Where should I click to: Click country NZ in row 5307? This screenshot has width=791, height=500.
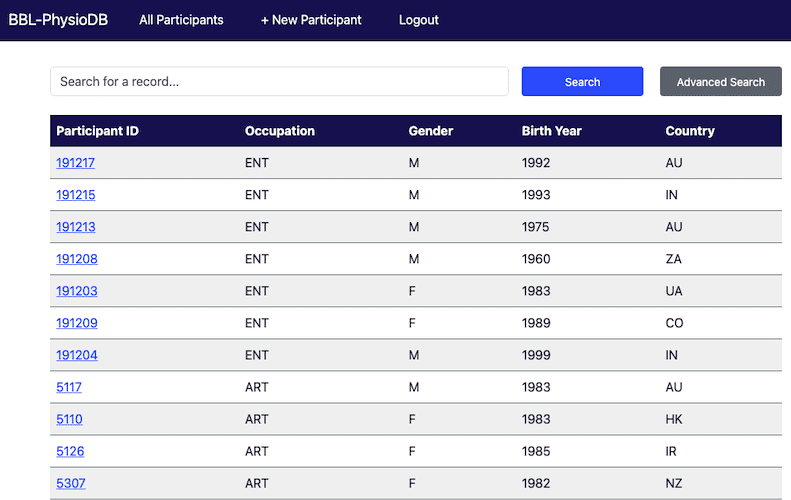point(674,483)
